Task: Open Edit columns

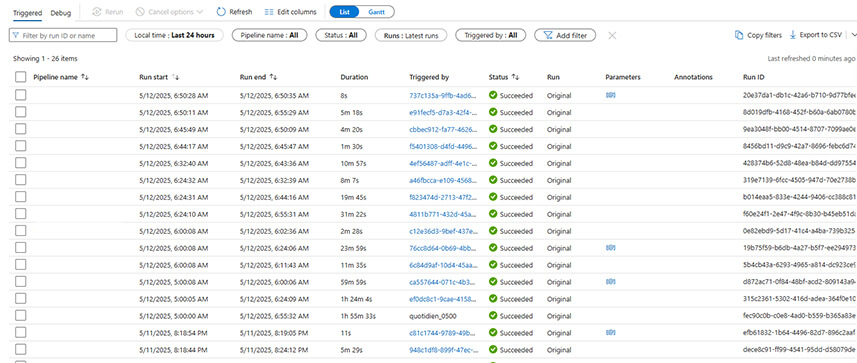Action: coord(290,11)
